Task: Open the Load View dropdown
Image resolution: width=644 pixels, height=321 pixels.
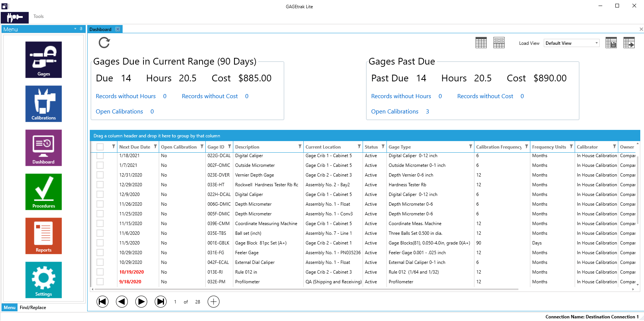Action: click(572, 43)
